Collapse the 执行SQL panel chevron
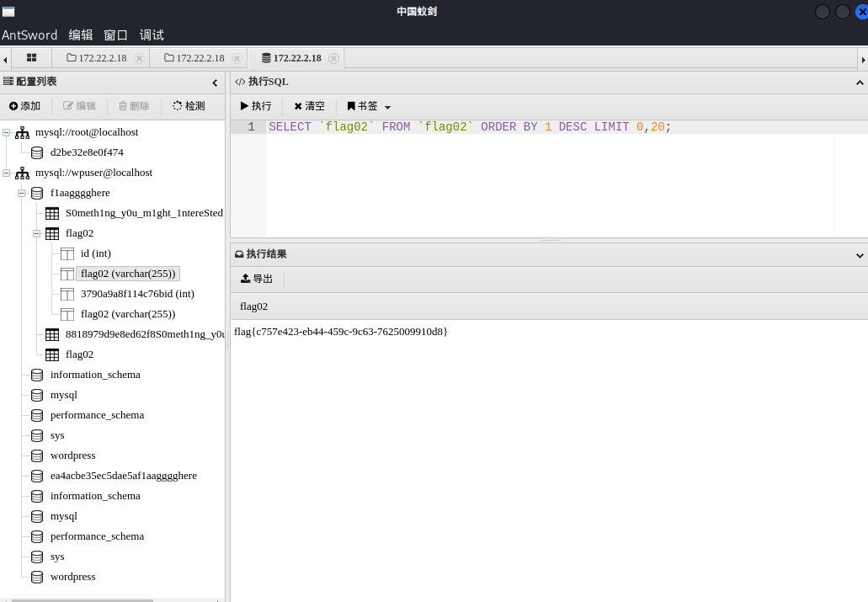The height and width of the screenshot is (602, 868). pyautogui.click(x=860, y=83)
